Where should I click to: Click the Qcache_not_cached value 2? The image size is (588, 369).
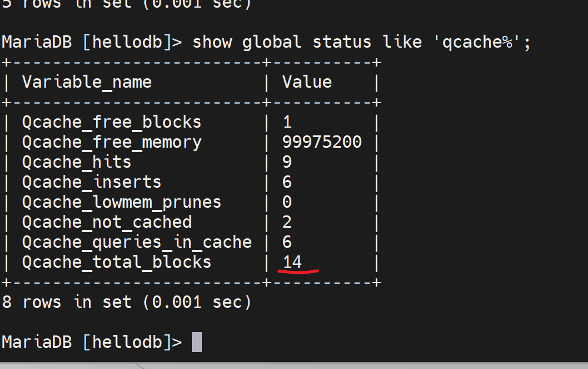pos(287,222)
